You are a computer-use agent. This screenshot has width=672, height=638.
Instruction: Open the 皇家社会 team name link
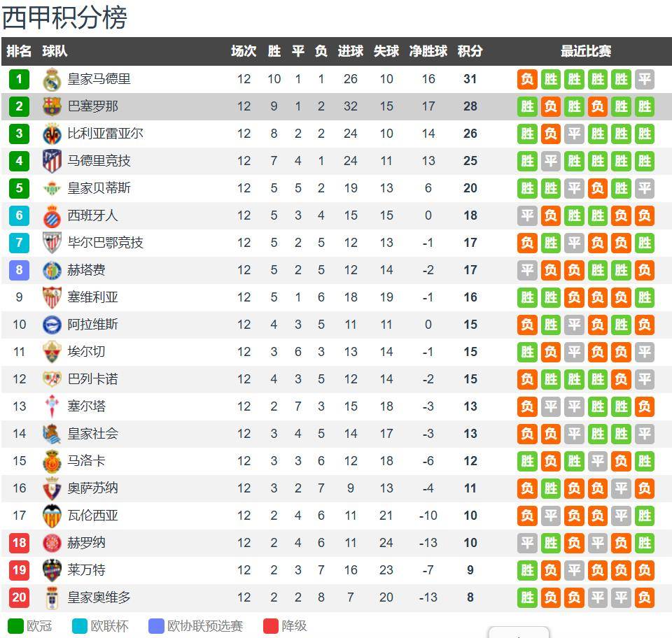pyautogui.click(x=92, y=434)
